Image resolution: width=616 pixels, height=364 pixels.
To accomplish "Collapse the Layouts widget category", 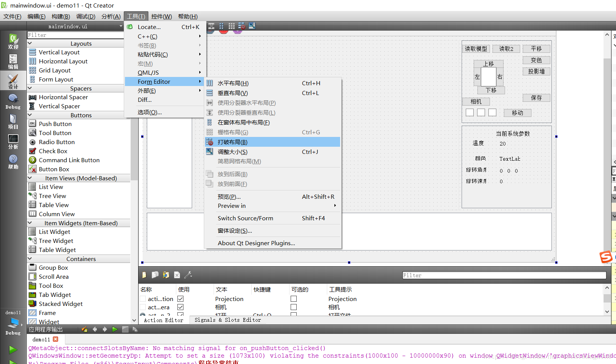I will tap(30, 43).
